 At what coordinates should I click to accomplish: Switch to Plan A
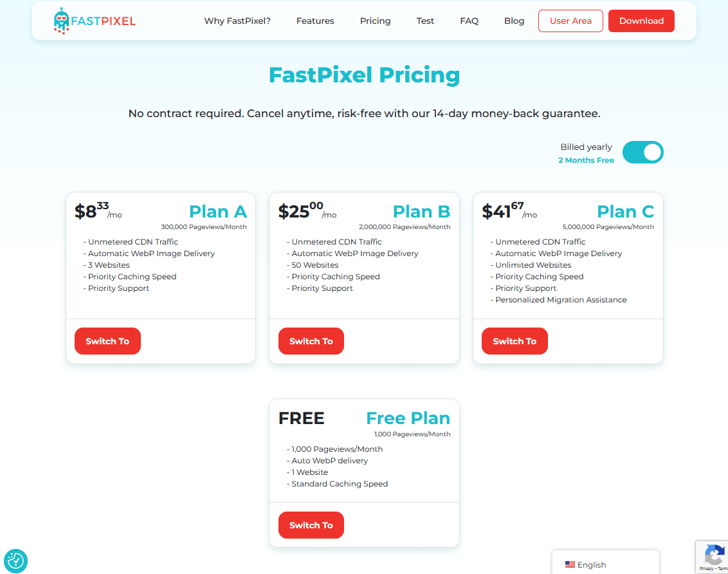tap(107, 341)
